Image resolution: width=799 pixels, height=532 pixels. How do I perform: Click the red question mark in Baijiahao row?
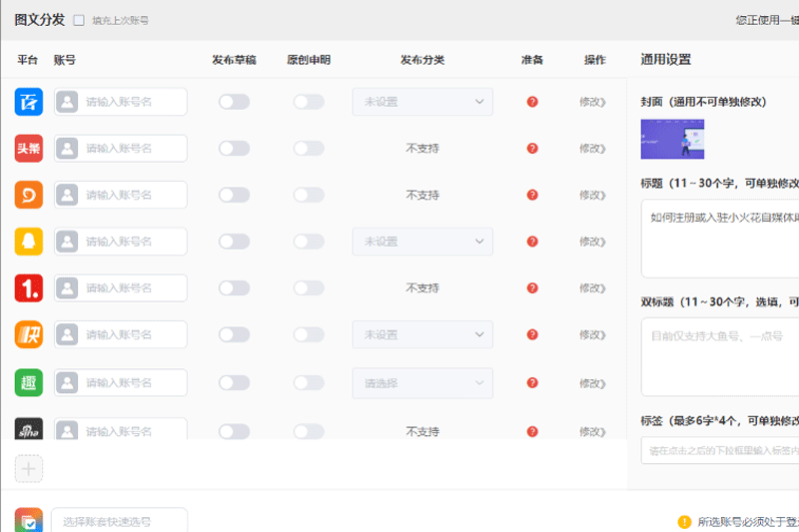532,102
